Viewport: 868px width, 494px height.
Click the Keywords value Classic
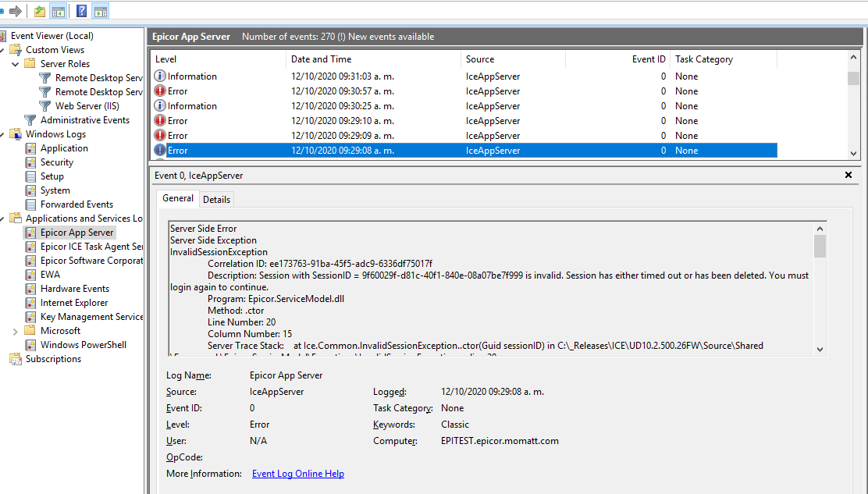(x=455, y=425)
